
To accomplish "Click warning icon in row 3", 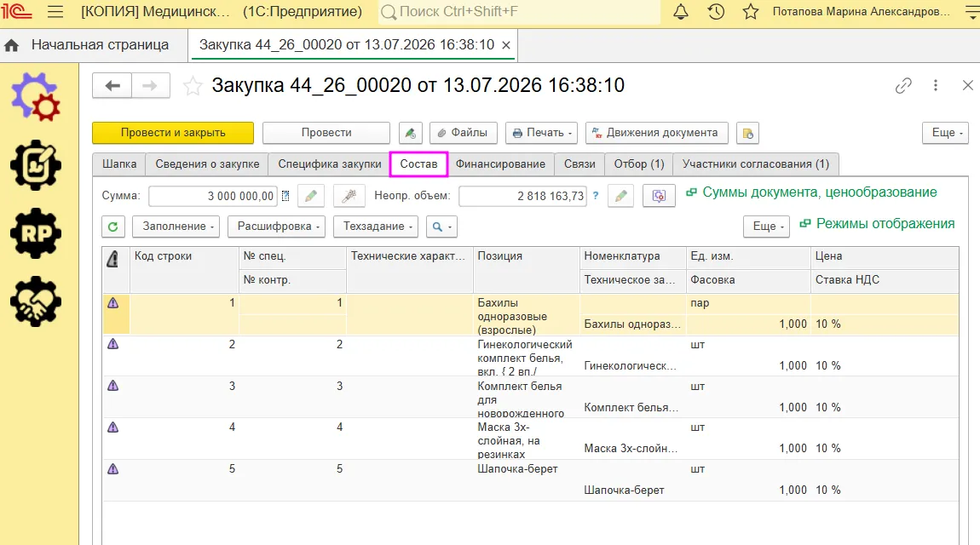I will 112,386.
